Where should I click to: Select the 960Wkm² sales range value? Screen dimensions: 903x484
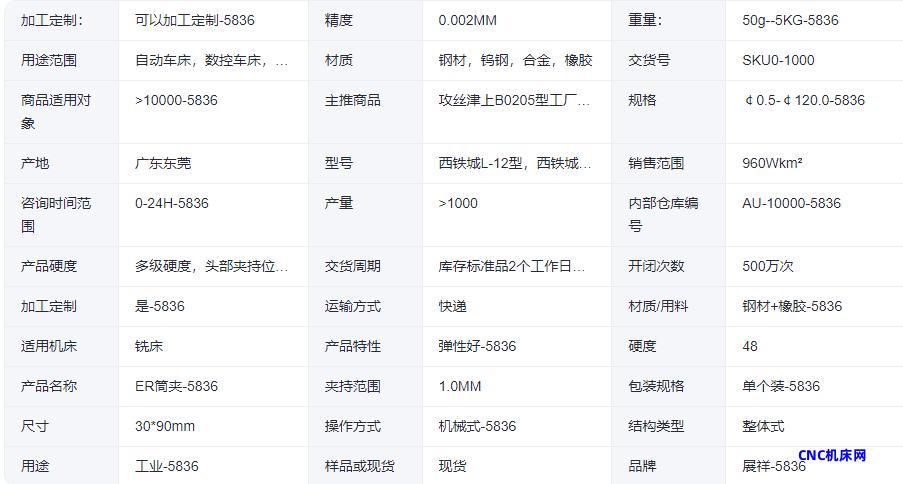tap(772, 163)
